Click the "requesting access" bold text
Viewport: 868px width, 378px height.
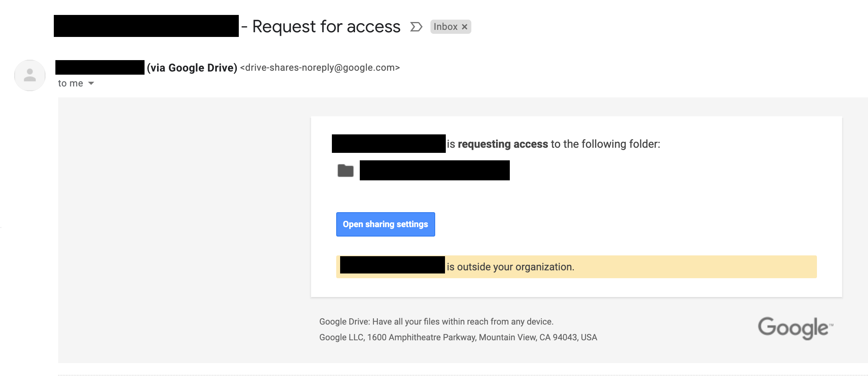point(503,144)
